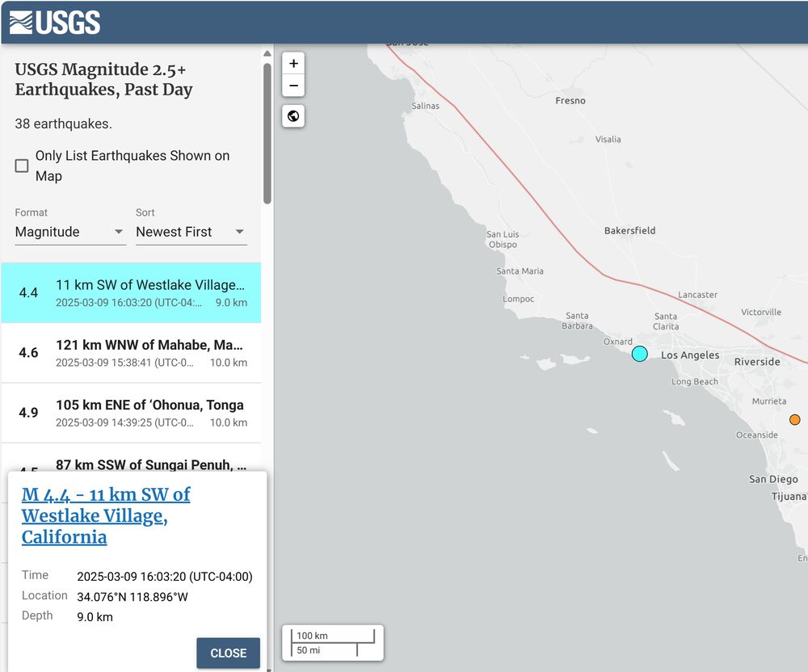Open the M 4.4 Westlake Village detail link
Viewport: 808px width, 672px height.
coord(105,515)
